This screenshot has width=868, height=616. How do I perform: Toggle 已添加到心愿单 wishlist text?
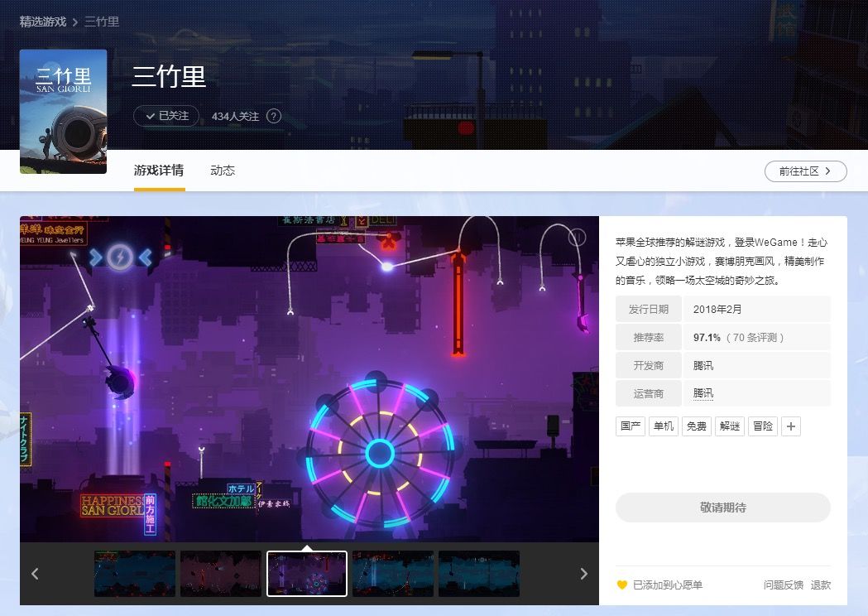pos(668,585)
